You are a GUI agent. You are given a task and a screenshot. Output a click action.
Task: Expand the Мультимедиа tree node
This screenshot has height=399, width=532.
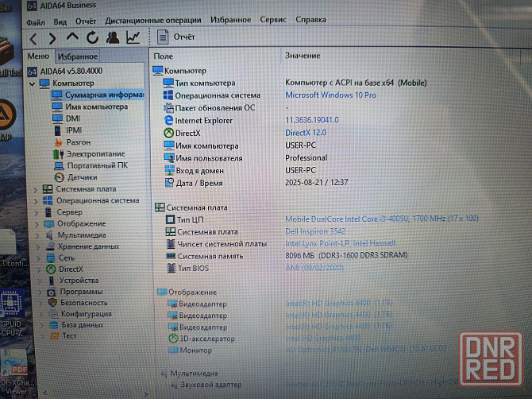click(38, 236)
